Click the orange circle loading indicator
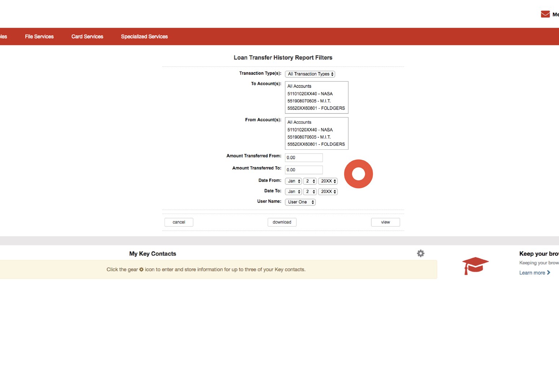 pos(358,173)
